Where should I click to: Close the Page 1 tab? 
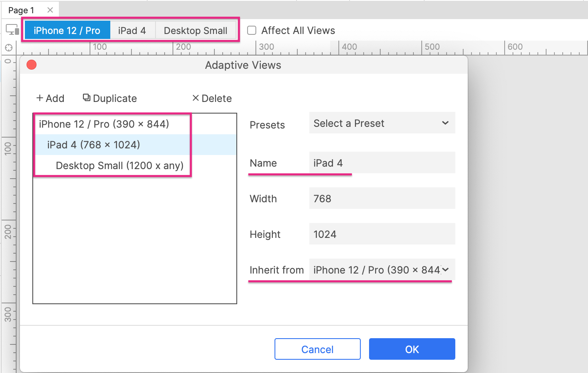50,10
